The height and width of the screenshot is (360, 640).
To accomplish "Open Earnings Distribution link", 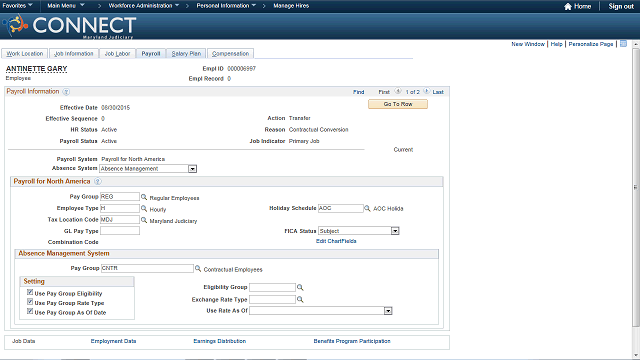I will pyautogui.click(x=220, y=341).
